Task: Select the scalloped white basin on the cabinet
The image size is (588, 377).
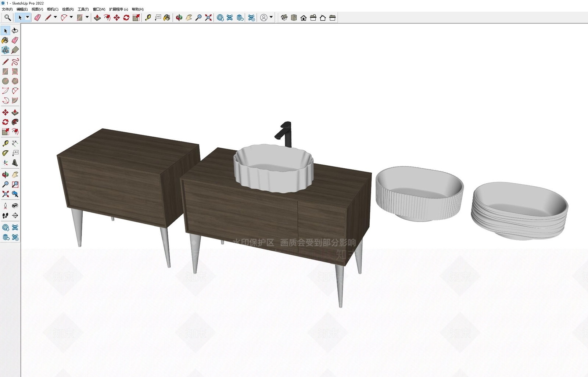Action: click(x=273, y=168)
